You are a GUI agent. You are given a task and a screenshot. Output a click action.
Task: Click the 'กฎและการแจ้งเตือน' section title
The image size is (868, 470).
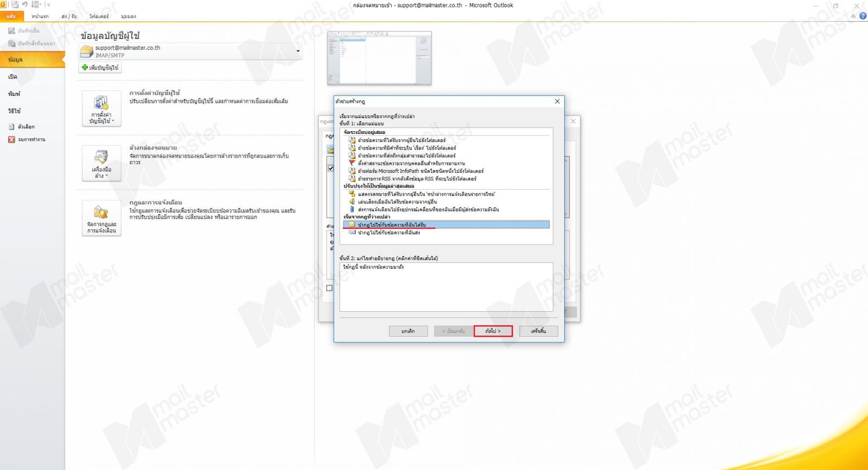(x=156, y=202)
